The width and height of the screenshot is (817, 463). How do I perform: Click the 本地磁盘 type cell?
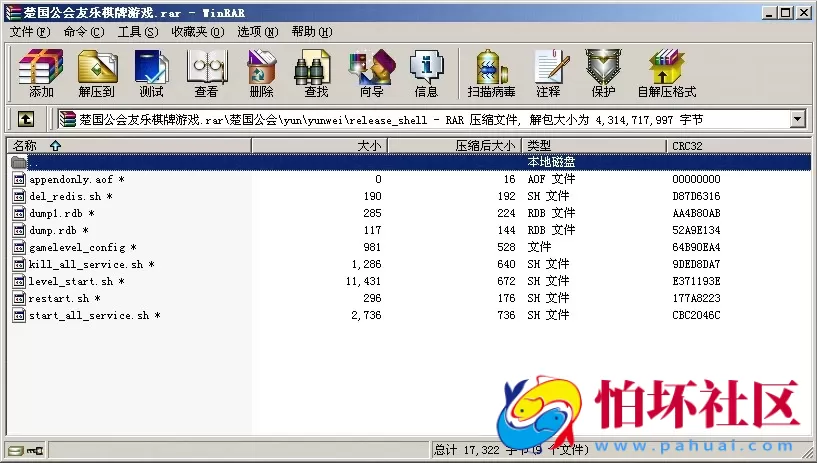pos(551,162)
